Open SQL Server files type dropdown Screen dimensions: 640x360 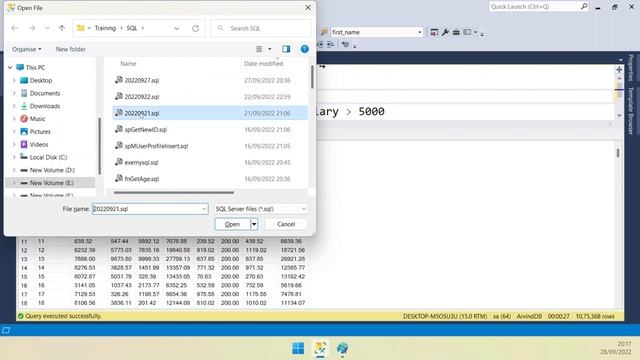pos(261,209)
